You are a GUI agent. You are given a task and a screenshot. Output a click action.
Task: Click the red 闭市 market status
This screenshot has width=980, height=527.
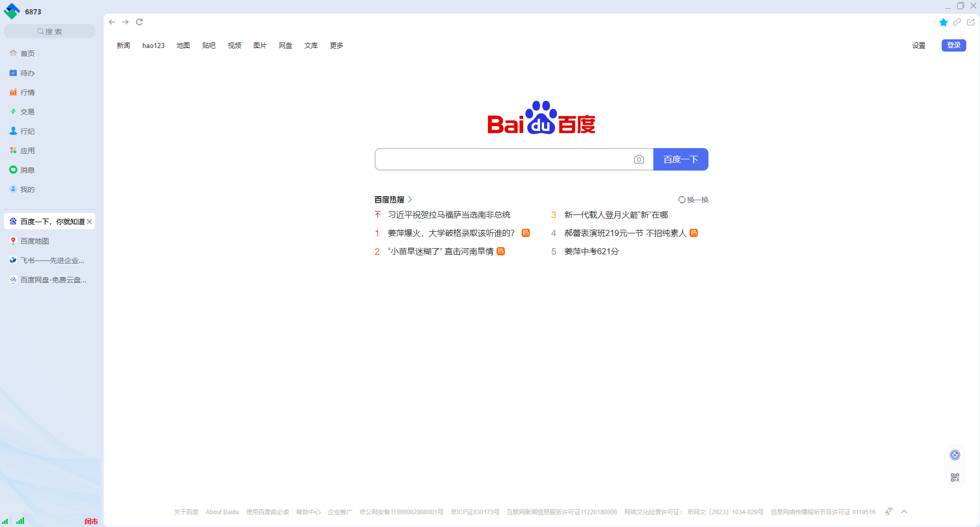point(91,521)
